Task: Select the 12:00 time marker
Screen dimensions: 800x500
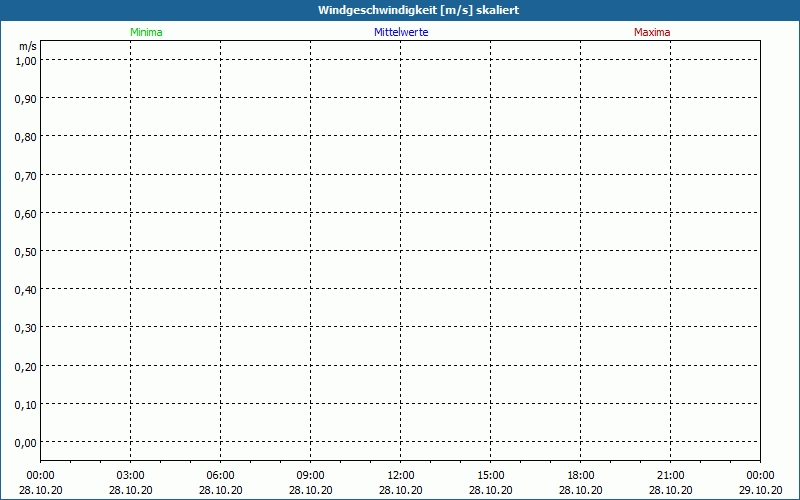Action: [400, 475]
